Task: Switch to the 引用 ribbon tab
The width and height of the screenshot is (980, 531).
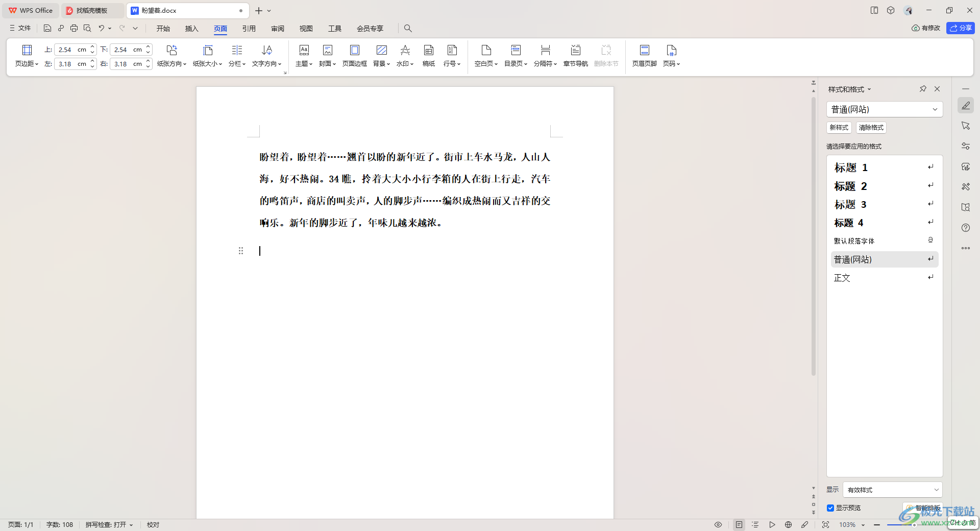Action: 249,28
